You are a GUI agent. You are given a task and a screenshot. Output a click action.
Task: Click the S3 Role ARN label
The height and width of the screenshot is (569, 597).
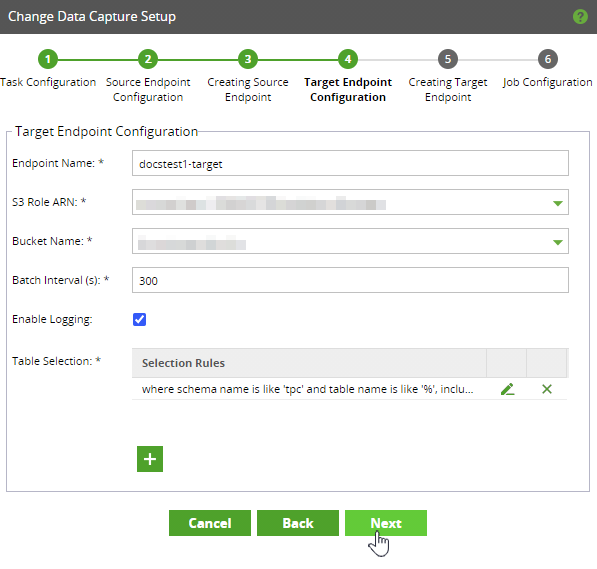(x=49, y=202)
